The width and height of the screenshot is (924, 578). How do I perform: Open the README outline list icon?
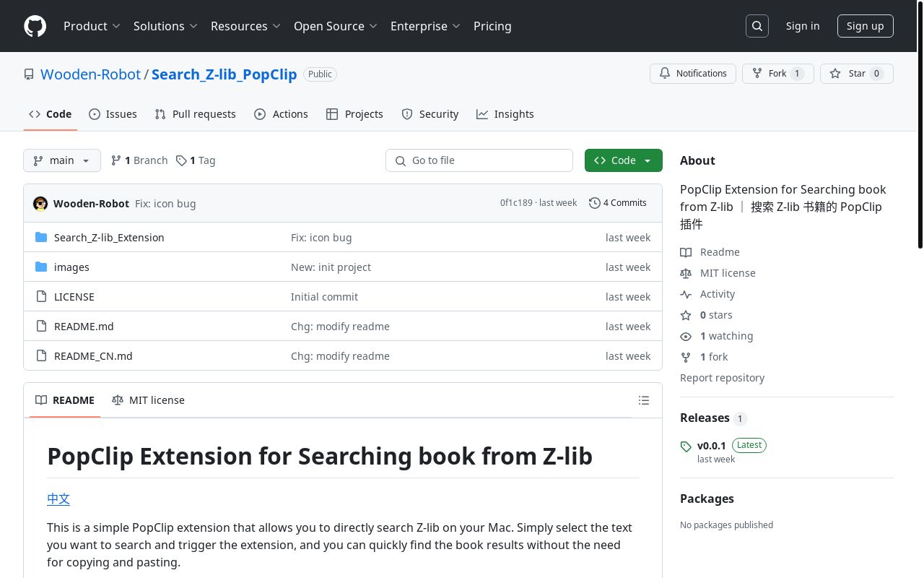(644, 400)
